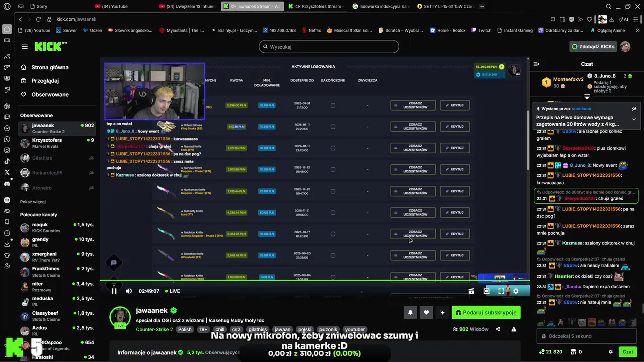The image size is (644, 362).
Task: Reload the page in the browser
Action: click(x=38, y=19)
